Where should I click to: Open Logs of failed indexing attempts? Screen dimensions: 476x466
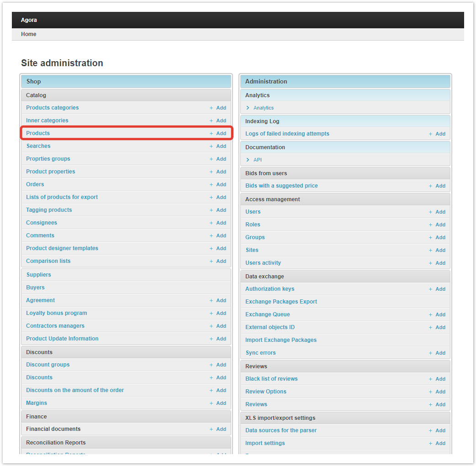287,134
